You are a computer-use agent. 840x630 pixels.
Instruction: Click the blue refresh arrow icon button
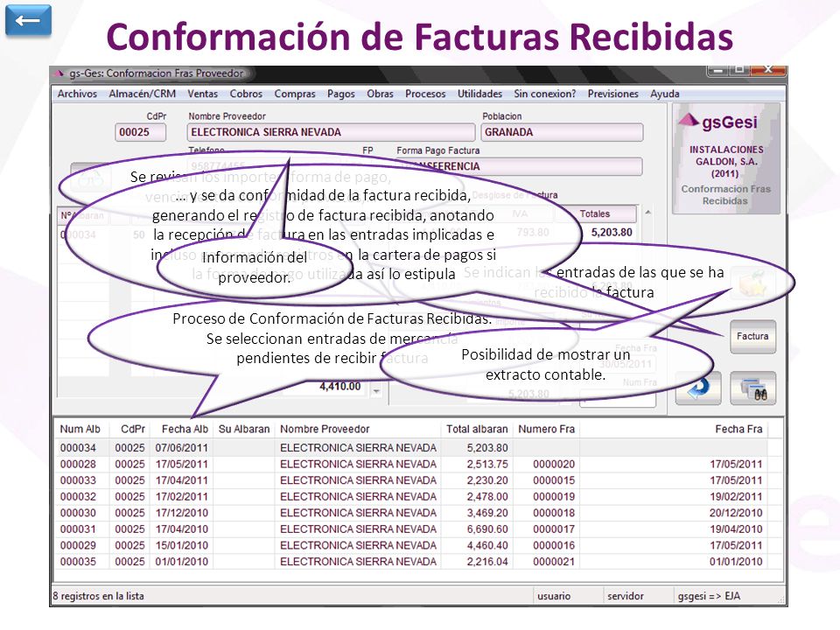[x=698, y=388]
